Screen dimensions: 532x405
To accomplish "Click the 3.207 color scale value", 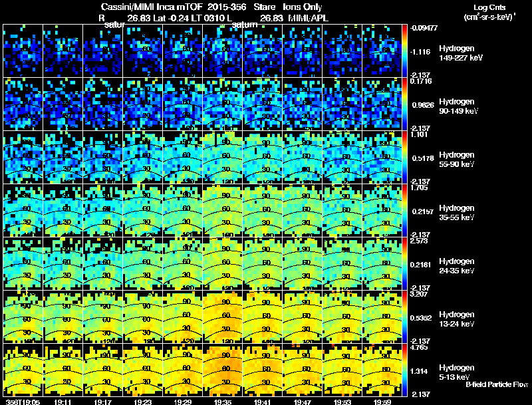I will [x=419, y=294].
